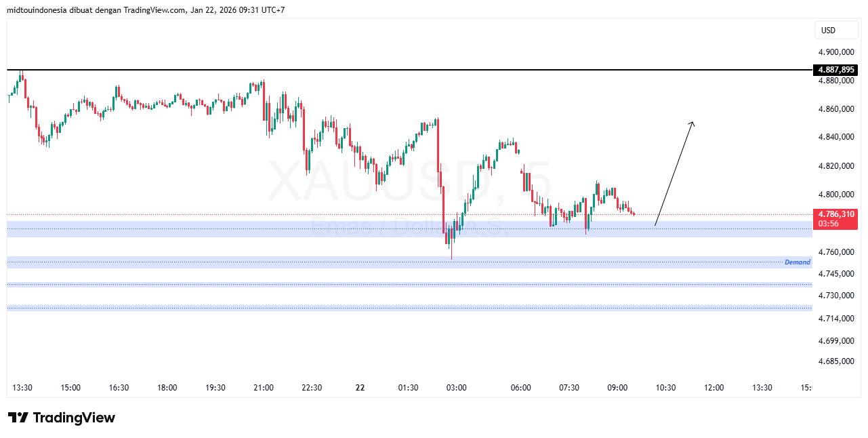Click the 4.760,000 price level label

(835, 252)
